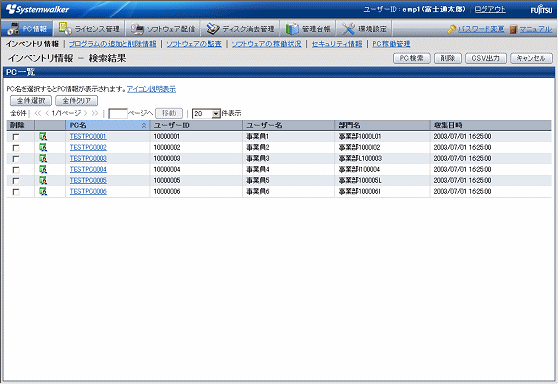Click the Fujitsu logo
Viewport: 558px width, 384px height.
click(541, 9)
